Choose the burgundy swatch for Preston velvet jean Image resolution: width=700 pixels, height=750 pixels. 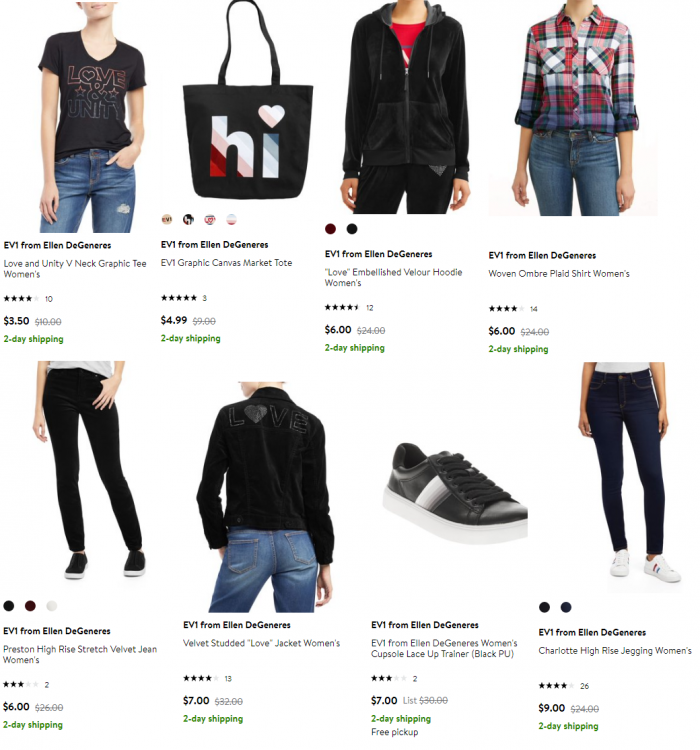coord(30,606)
